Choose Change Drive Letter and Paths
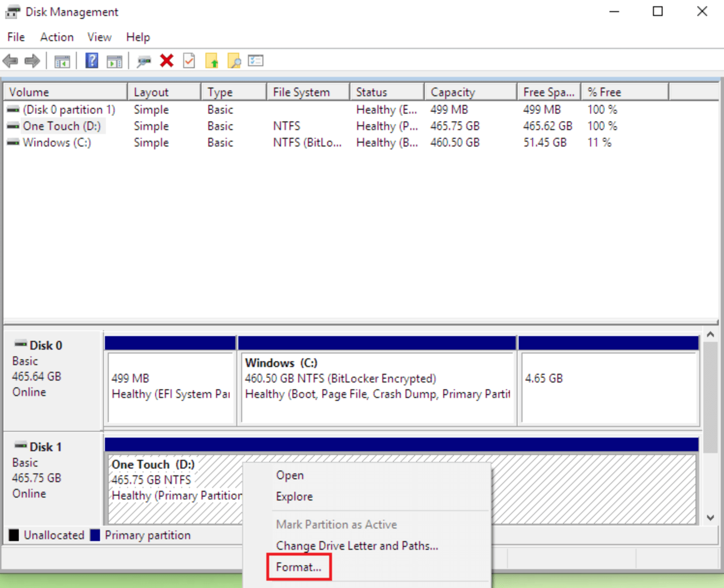Image resolution: width=724 pixels, height=588 pixels. click(357, 545)
